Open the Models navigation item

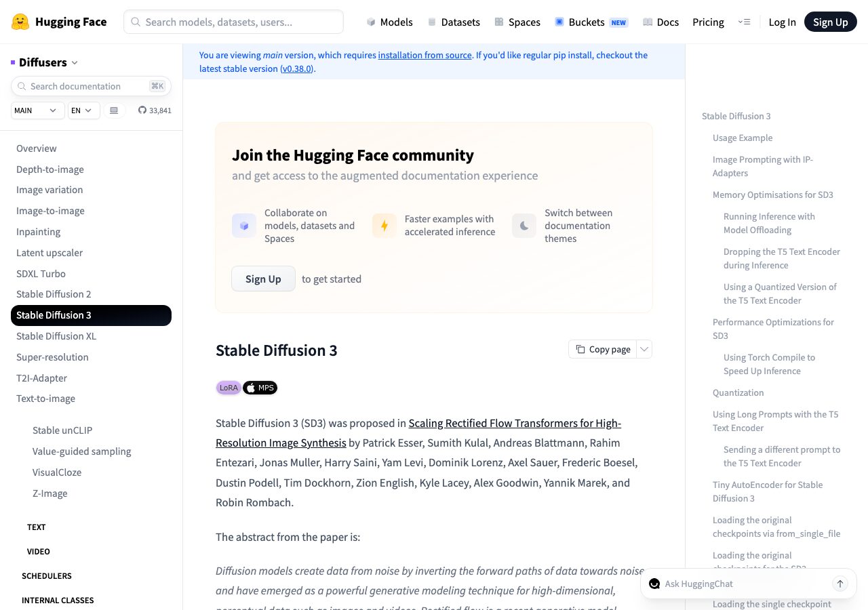click(x=389, y=22)
